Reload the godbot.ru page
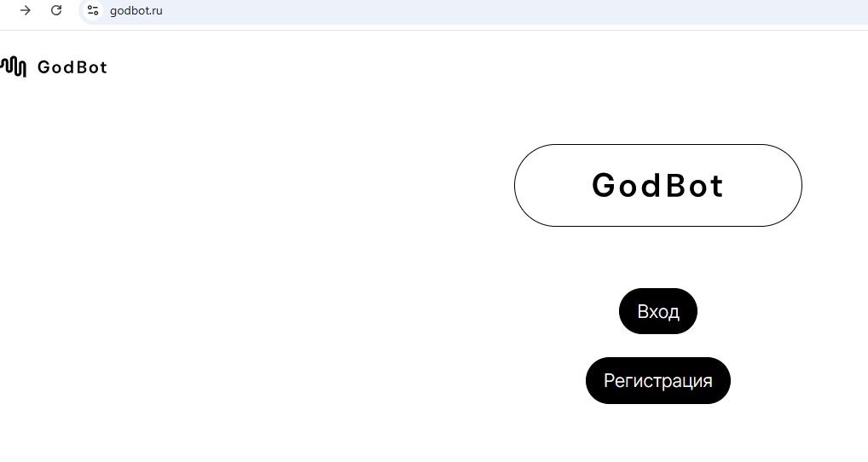Screen dimensions: 868x462 click(x=56, y=10)
